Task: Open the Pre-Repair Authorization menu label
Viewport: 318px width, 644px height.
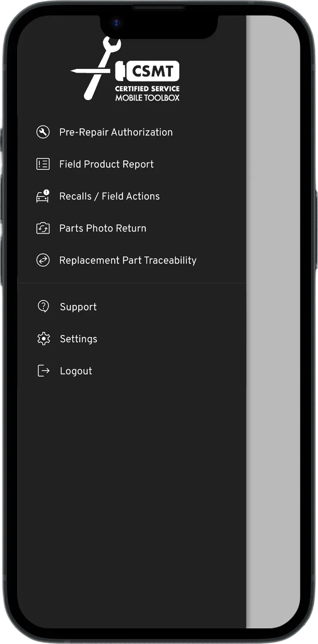Action: coord(116,132)
